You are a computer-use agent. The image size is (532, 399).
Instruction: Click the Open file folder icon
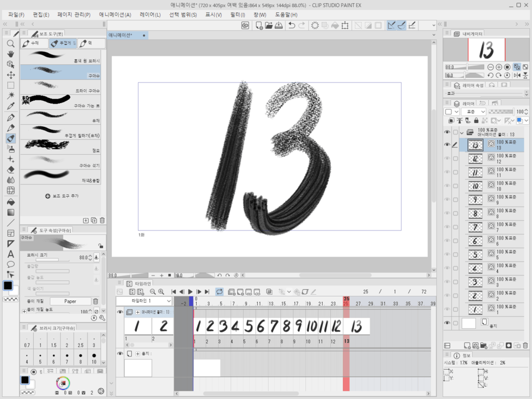[x=269, y=25]
